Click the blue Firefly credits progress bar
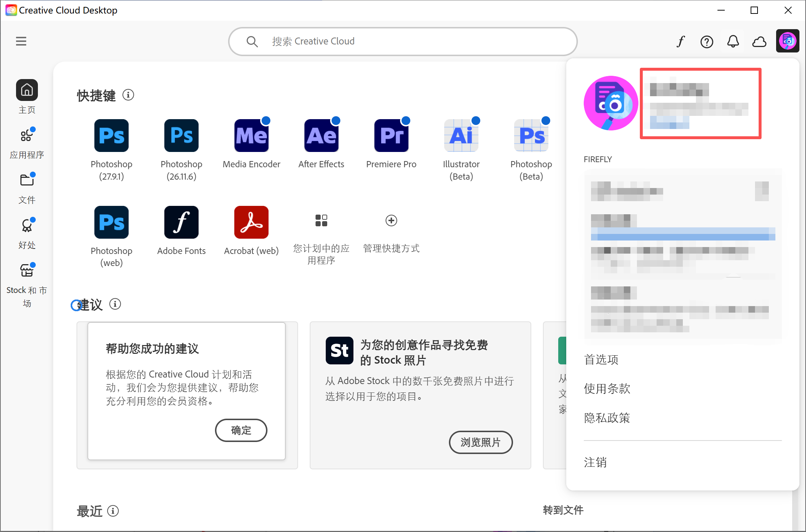Screen dimensions: 806x532 [x=683, y=234]
